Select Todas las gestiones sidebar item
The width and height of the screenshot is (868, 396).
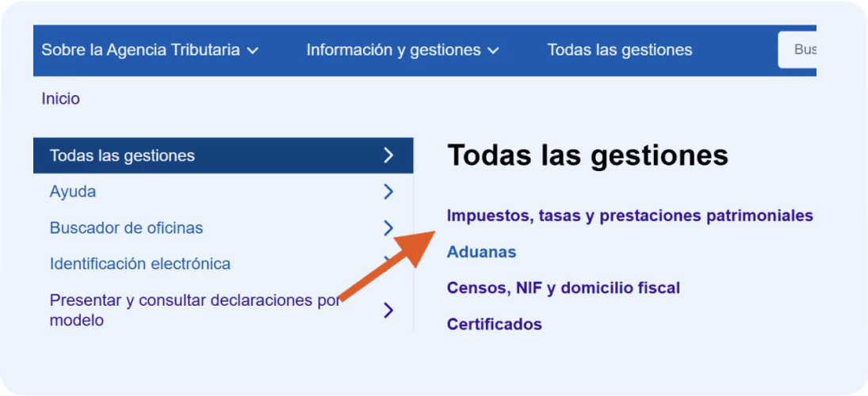(223, 155)
